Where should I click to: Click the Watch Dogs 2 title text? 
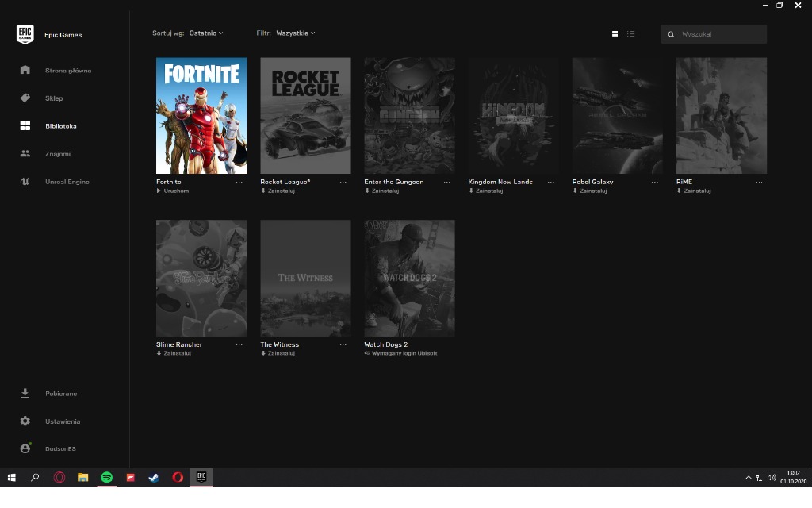point(386,344)
